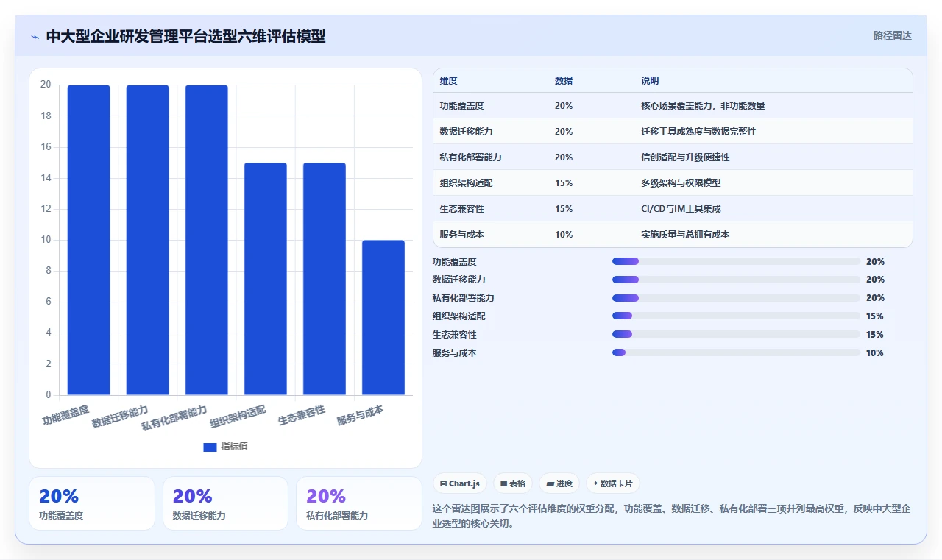Click the 数据卡片 tag chip
The image size is (942, 560).
[x=613, y=483]
